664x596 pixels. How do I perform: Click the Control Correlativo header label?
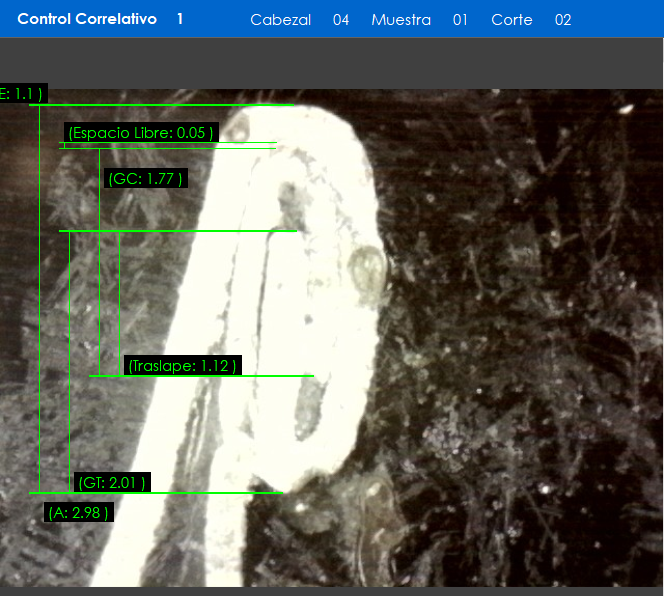click(87, 19)
